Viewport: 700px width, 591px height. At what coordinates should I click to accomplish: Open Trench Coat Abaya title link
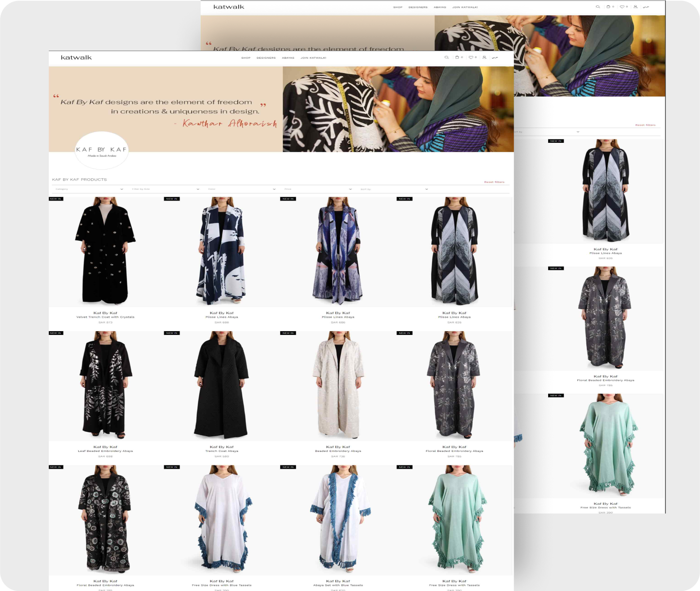(222, 451)
